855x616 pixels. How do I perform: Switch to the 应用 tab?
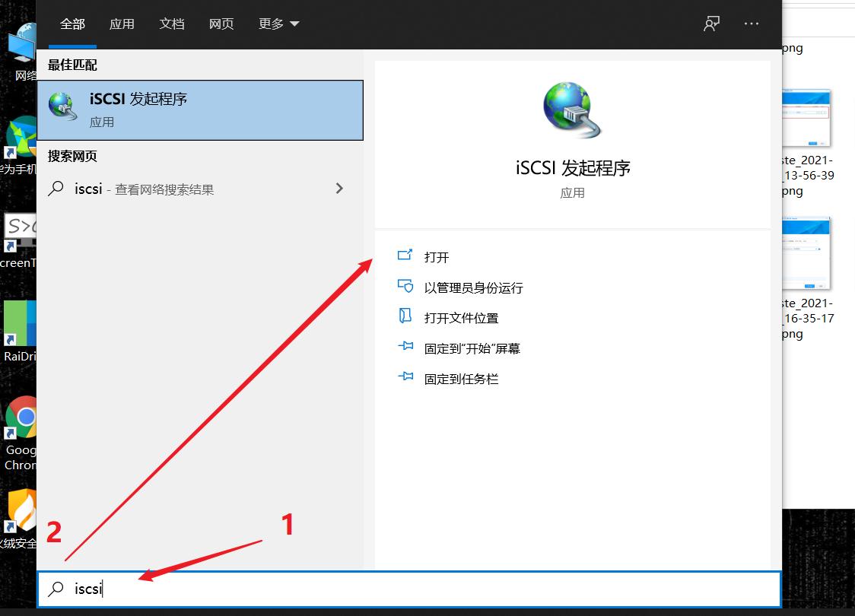(122, 24)
